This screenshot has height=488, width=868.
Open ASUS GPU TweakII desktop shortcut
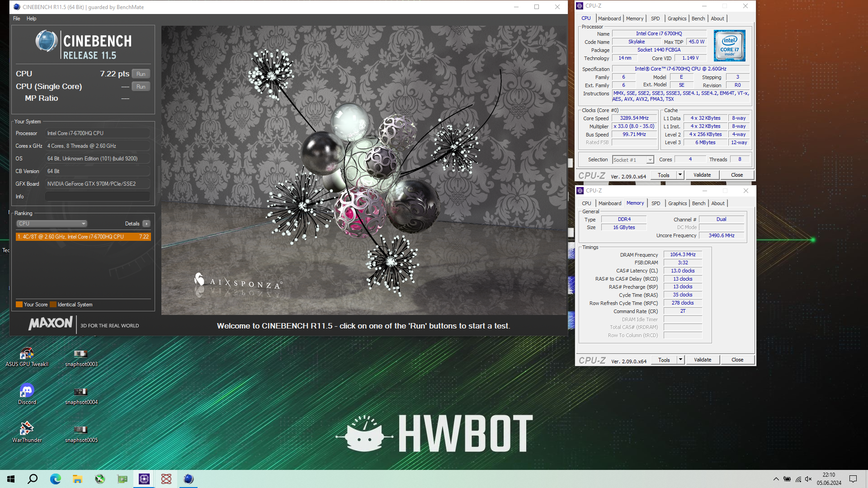[x=27, y=357]
